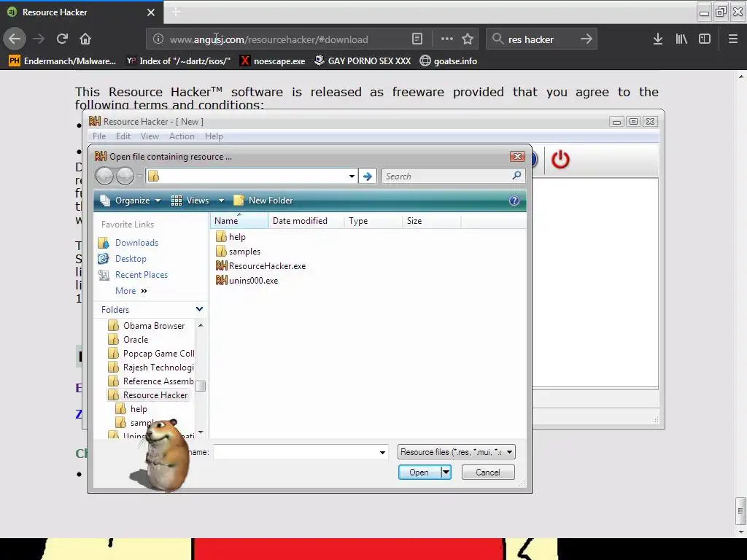Sort by Date modified column
This screenshot has width=747, height=560.
pos(306,221)
